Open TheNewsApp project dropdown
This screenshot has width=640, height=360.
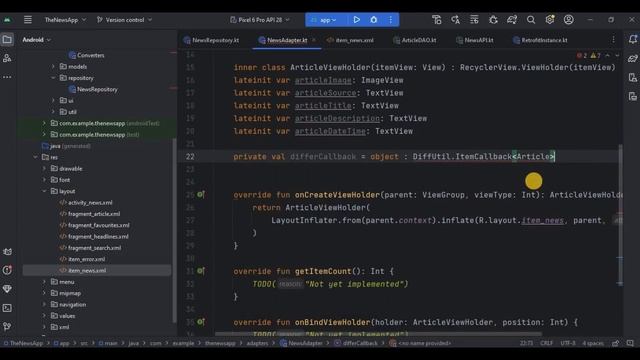coord(65,20)
